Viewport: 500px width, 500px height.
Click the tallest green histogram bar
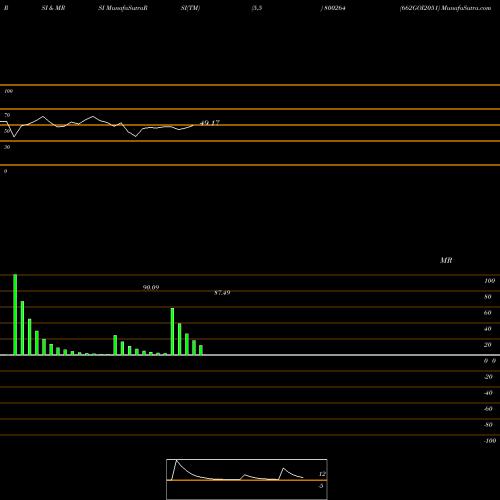15,315
